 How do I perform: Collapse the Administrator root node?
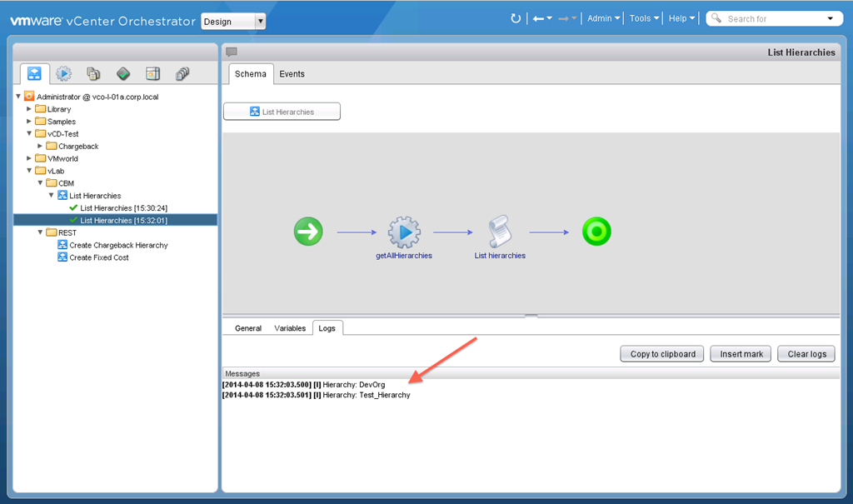18,97
